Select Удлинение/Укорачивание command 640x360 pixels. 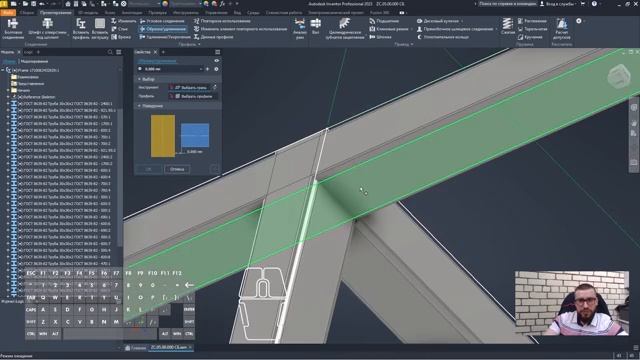(x=165, y=37)
